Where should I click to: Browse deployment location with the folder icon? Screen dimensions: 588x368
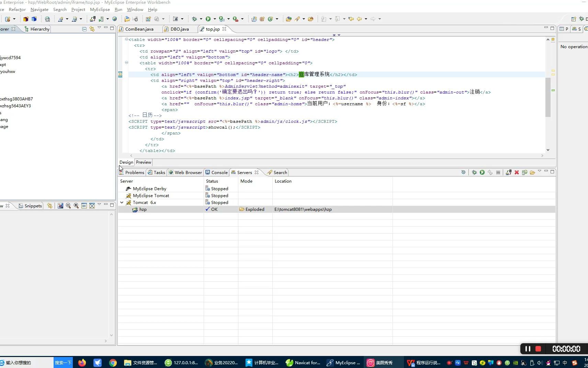click(x=532, y=172)
